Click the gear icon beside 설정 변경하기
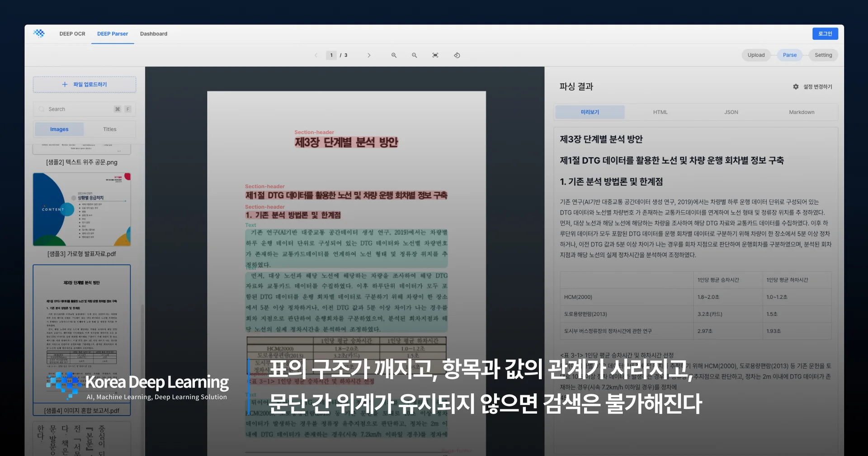868x456 pixels. 796,86
